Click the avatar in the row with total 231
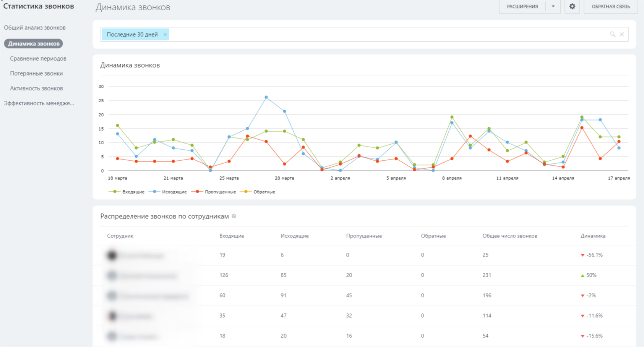The width and height of the screenshot is (644, 347). (x=112, y=276)
